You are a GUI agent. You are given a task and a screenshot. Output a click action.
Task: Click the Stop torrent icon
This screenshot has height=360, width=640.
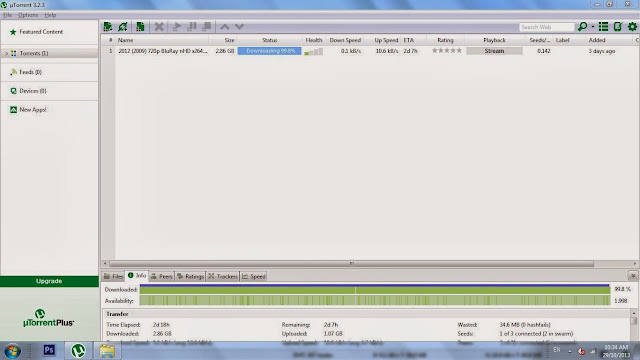[207, 27]
